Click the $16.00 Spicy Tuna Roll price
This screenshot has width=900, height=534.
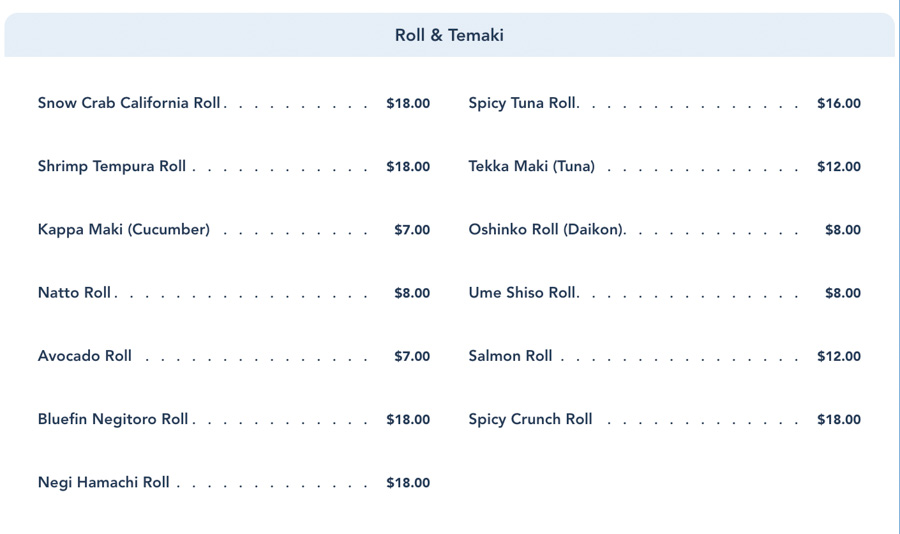[838, 103]
